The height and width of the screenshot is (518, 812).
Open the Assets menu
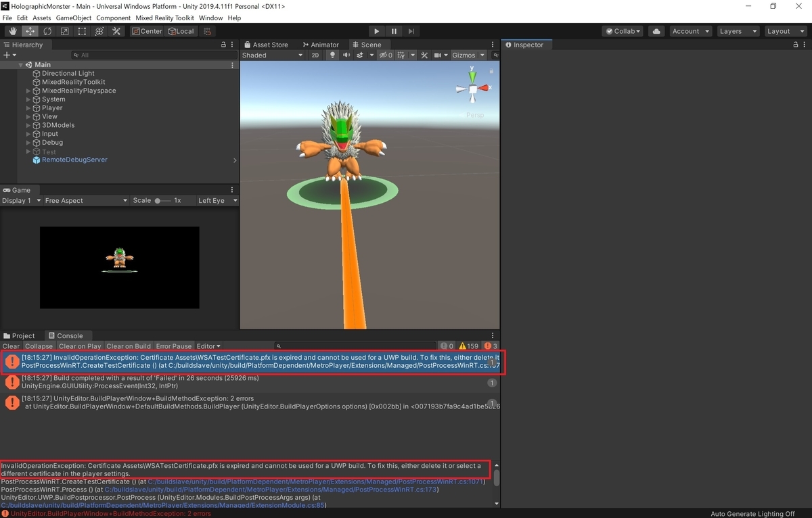click(x=41, y=18)
